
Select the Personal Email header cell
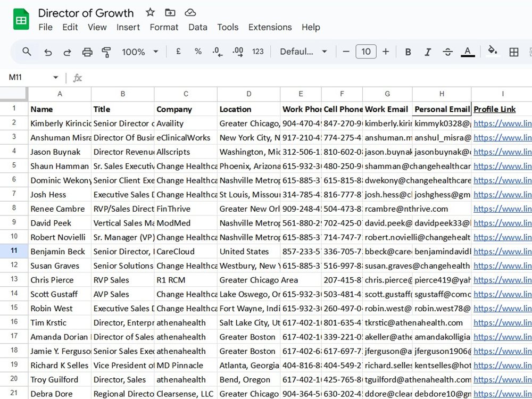(x=442, y=109)
